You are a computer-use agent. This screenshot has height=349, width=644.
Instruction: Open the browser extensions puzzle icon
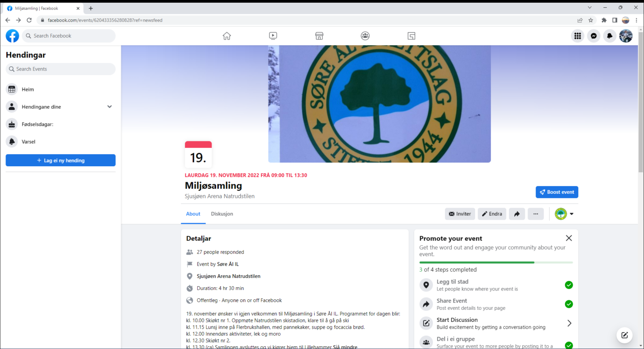pyautogui.click(x=604, y=20)
